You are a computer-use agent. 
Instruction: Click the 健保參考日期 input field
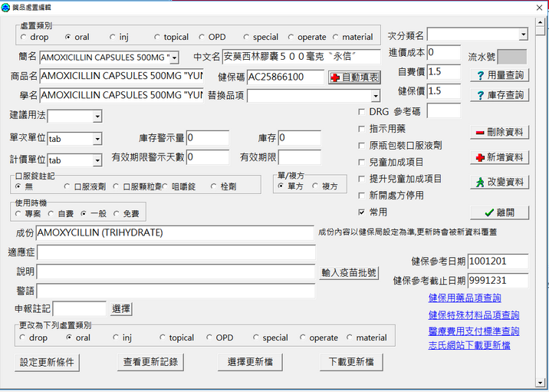click(x=498, y=262)
